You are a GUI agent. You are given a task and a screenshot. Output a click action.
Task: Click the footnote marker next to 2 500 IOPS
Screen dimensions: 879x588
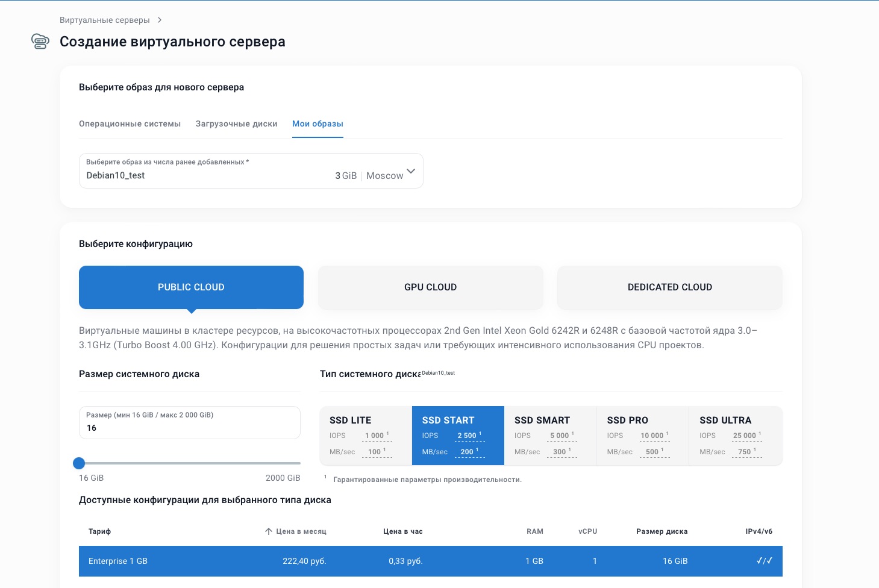click(x=480, y=433)
